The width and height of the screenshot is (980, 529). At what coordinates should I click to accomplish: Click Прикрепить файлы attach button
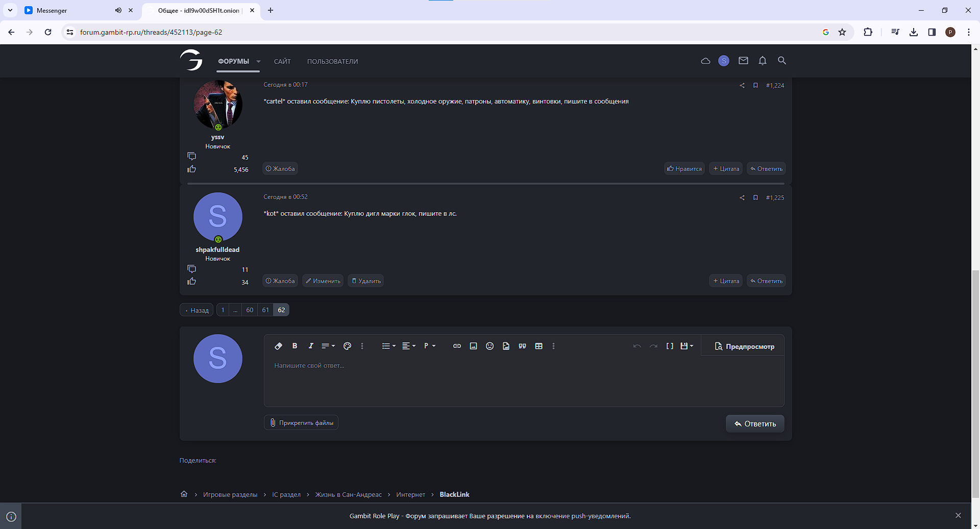301,423
